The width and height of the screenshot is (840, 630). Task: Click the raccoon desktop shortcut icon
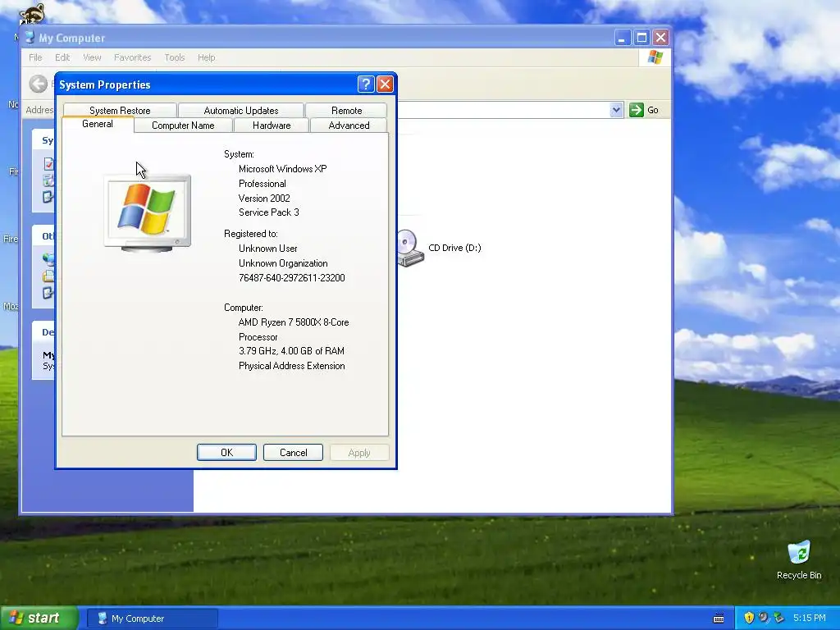click(x=31, y=13)
